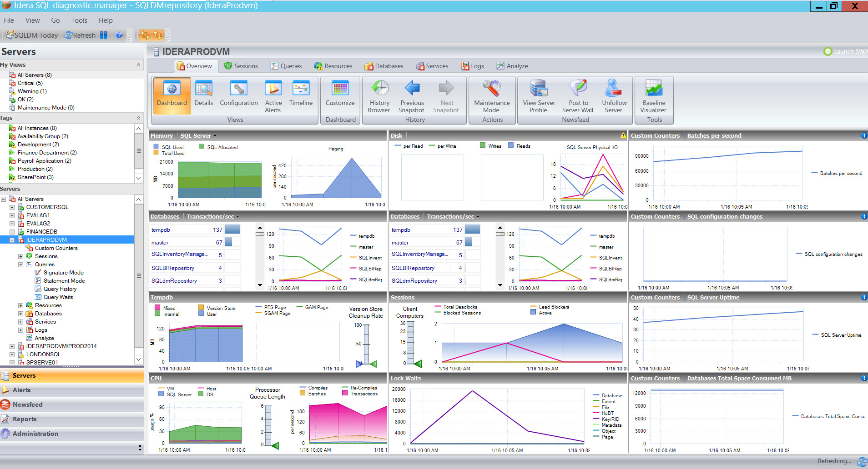Click info icon on SQL Server Uptime panel
868x469 pixels.
[863, 297]
